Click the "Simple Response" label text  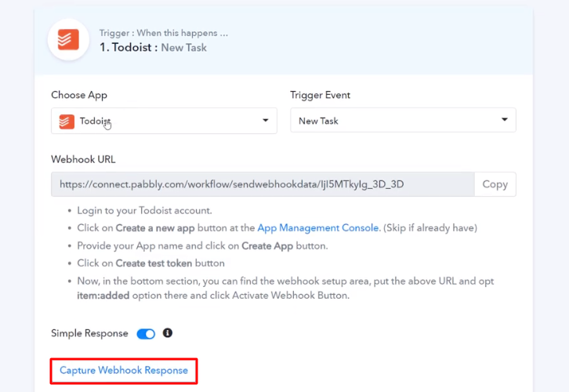click(x=89, y=333)
